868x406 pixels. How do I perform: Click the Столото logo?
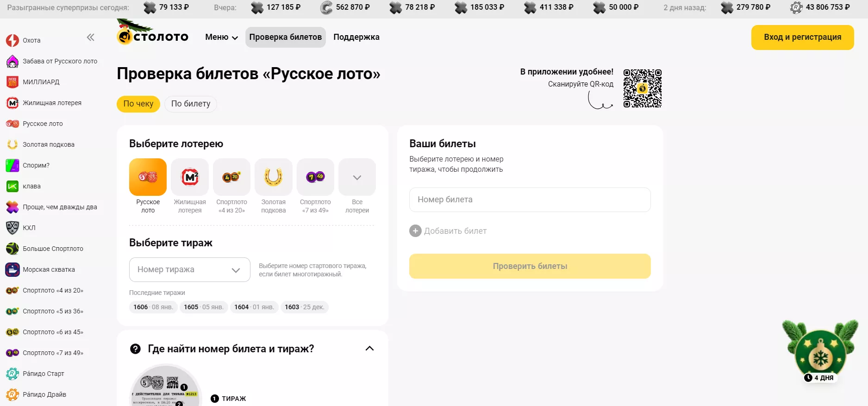(153, 37)
